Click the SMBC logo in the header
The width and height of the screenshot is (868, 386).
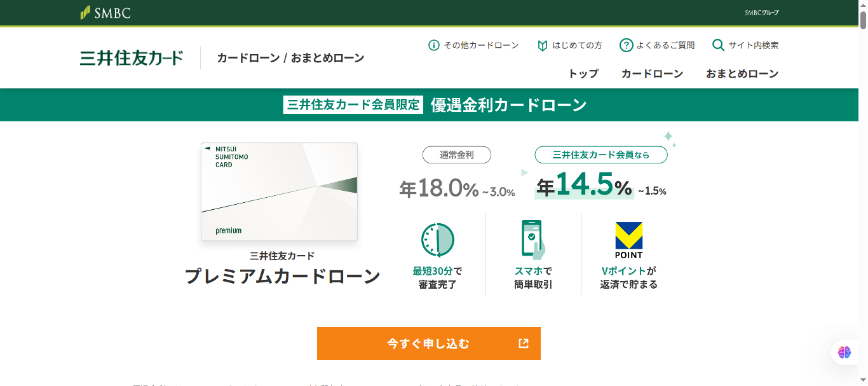tap(105, 12)
